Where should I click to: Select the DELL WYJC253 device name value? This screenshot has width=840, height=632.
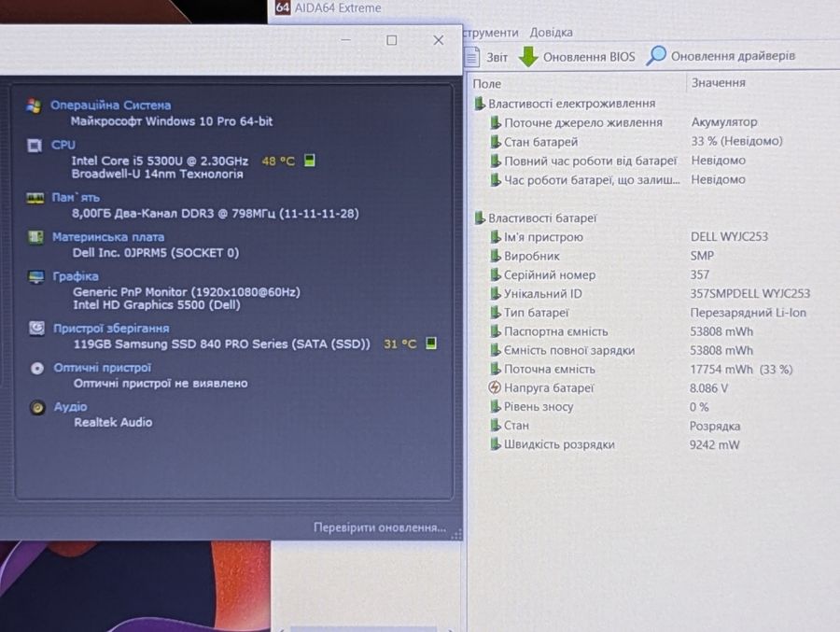point(729,236)
